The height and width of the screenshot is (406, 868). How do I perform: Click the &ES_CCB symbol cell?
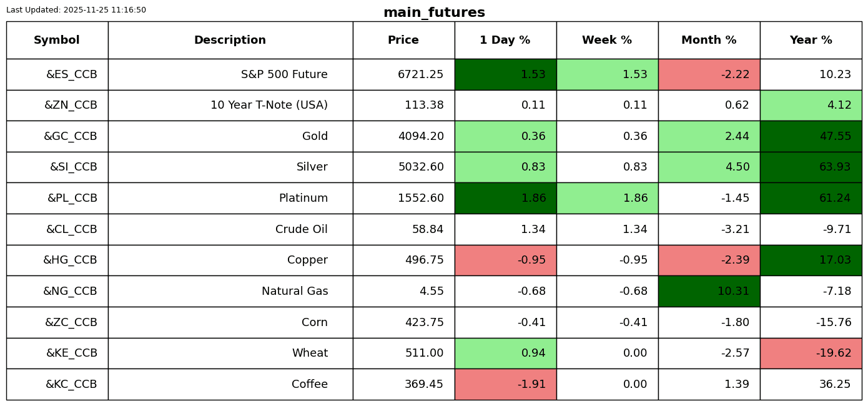(71, 75)
